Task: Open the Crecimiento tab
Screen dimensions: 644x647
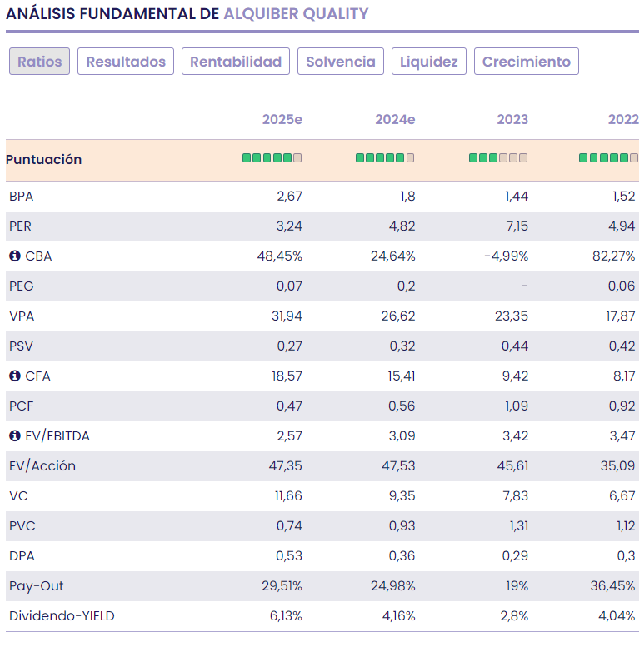Action: click(x=526, y=62)
